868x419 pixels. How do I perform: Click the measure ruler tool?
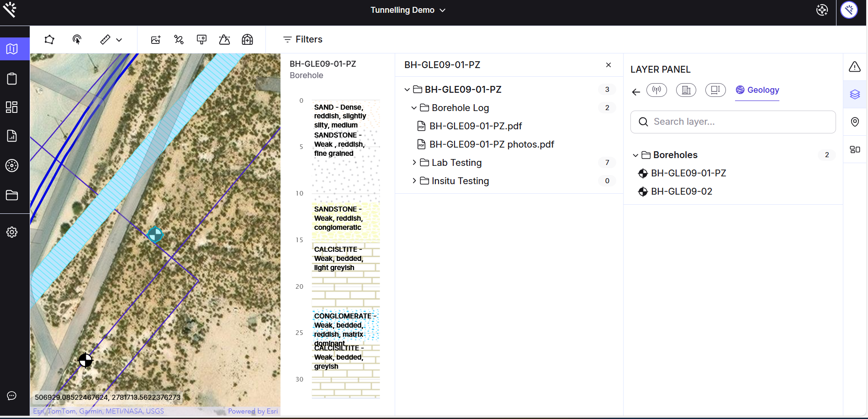point(105,40)
